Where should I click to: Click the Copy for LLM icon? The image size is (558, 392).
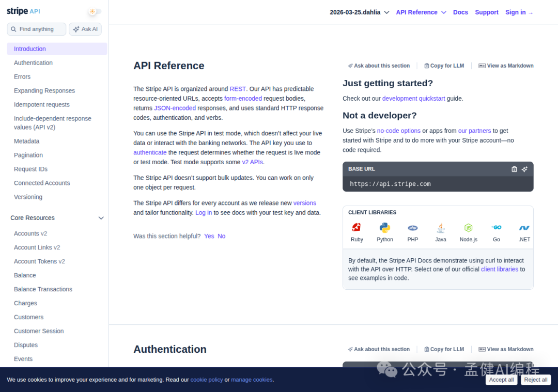coord(426,66)
